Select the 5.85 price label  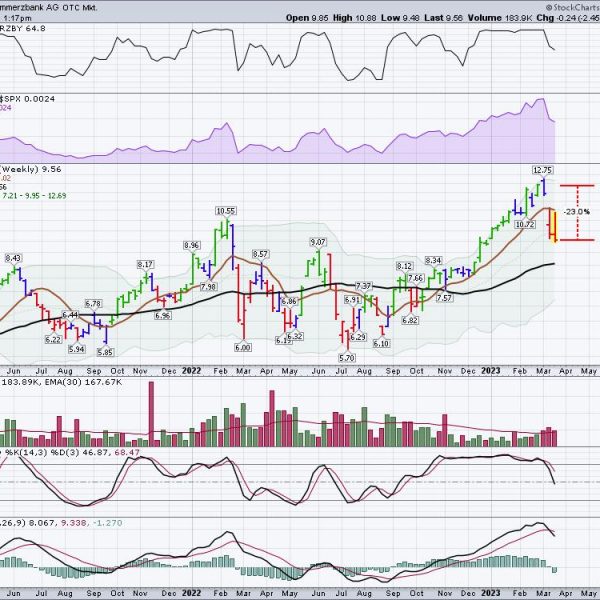(105, 352)
